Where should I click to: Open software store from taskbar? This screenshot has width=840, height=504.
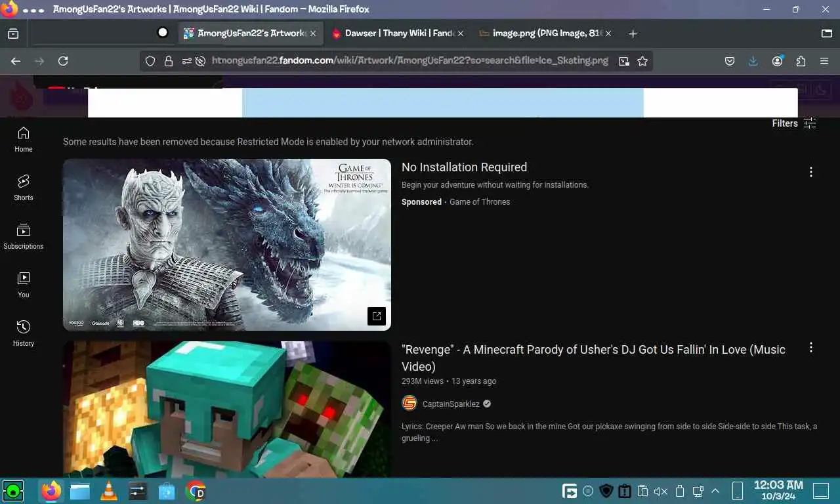[167, 491]
